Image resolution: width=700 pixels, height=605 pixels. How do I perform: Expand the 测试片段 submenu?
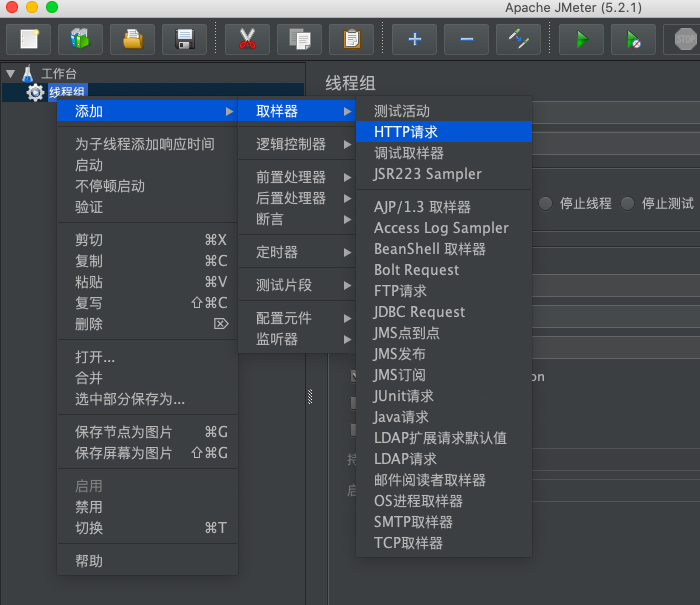pyautogui.click(x=297, y=285)
